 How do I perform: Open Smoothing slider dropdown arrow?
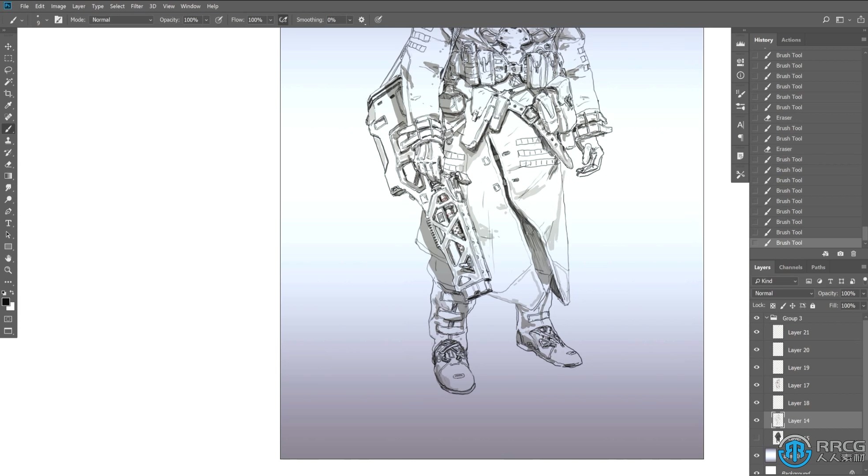[350, 20]
